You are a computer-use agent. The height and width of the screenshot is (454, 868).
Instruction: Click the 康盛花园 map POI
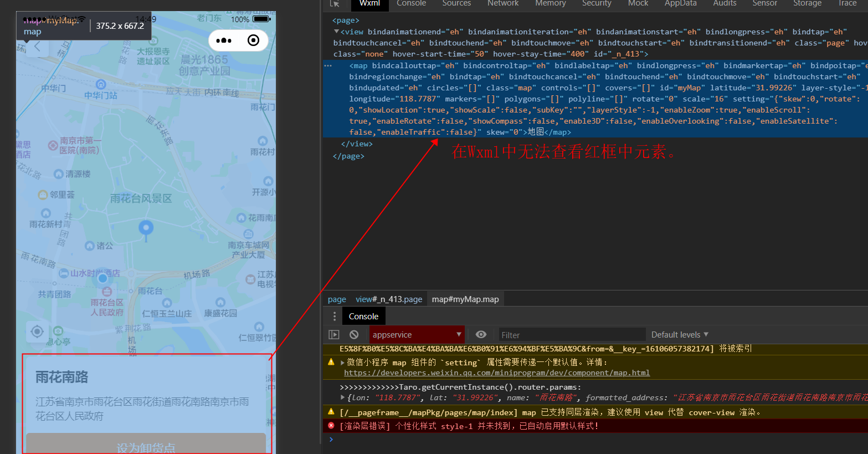(220, 303)
